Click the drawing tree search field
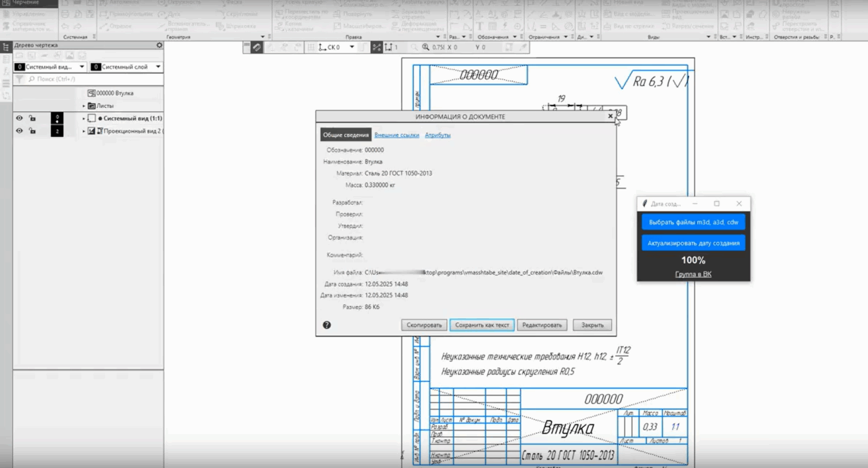Image resolution: width=868 pixels, height=468 pixels. [x=94, y=79]
